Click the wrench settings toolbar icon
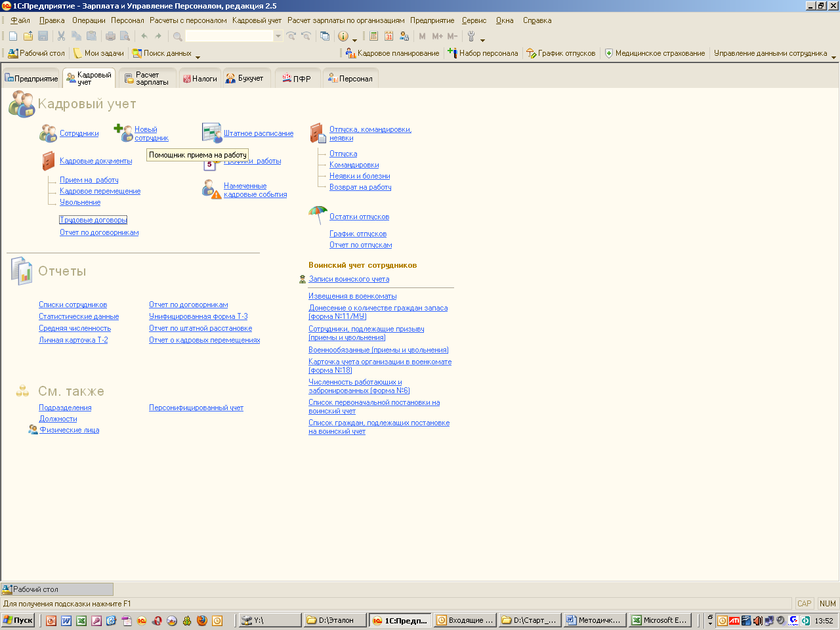Viewport: 840px width, 630px height. pos(471,36)
